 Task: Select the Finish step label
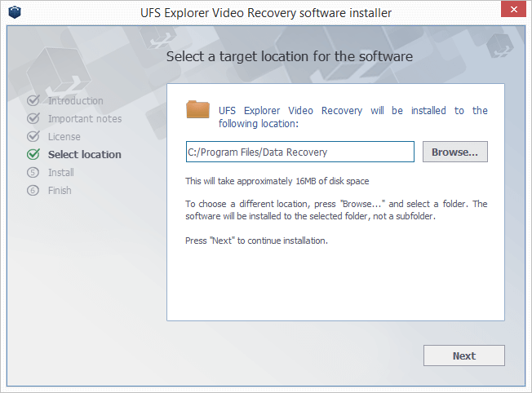tap(60, 191)
